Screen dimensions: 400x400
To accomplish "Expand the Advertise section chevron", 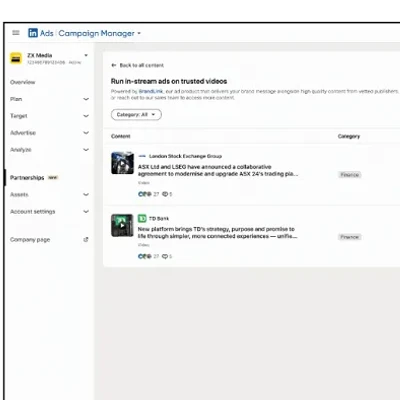I will tap(86, 133).
